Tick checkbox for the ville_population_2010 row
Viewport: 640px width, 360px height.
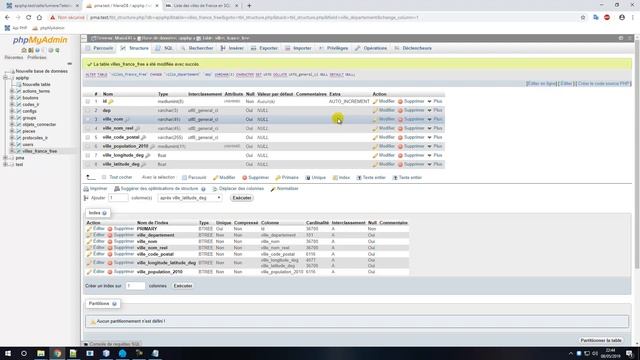pyautogui.click(x=88, y=146)
